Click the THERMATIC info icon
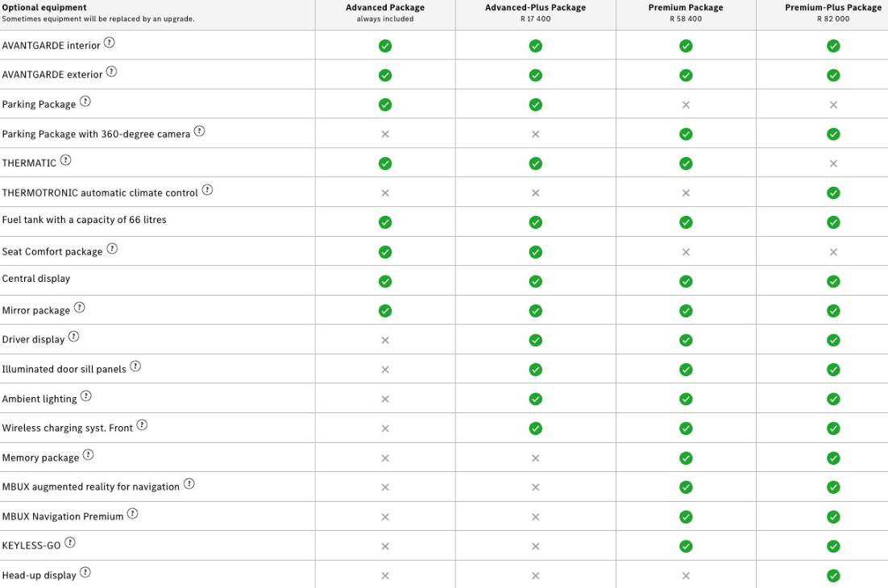The width and height of the screenshot is (888, 588). click(x=66, y=160)
